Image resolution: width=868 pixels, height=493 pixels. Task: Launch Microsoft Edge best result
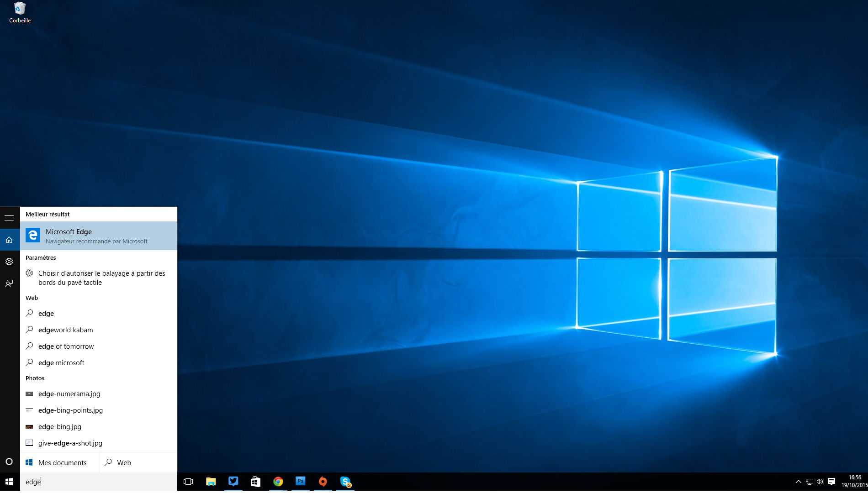click(x=99, y=236)
